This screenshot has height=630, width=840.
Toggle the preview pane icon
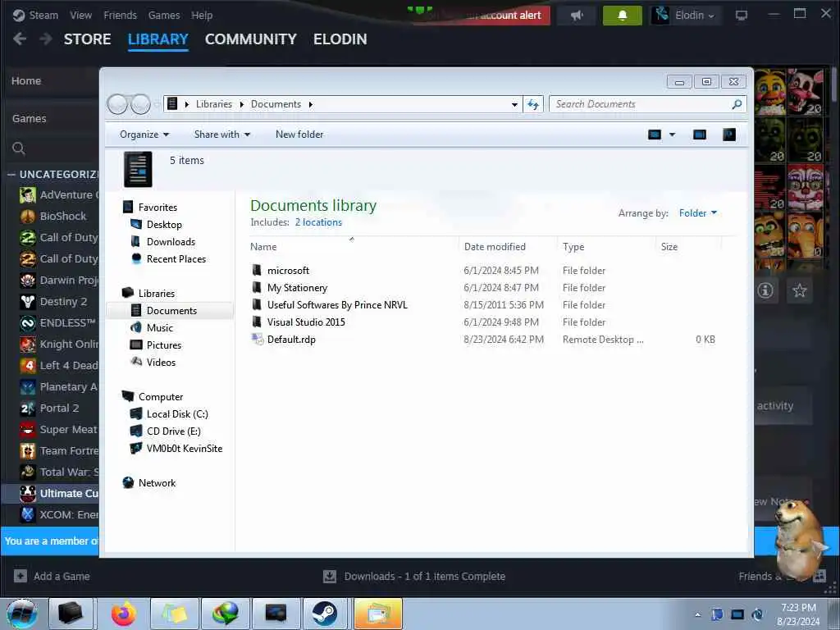pyautogui.click(x=700, y=135)
